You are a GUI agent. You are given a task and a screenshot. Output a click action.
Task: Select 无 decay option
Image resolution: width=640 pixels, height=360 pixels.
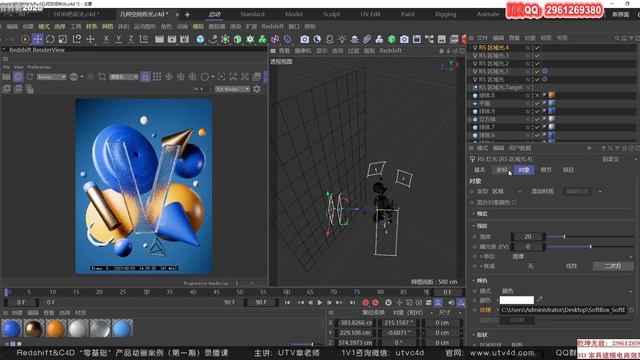pos(530,266)
